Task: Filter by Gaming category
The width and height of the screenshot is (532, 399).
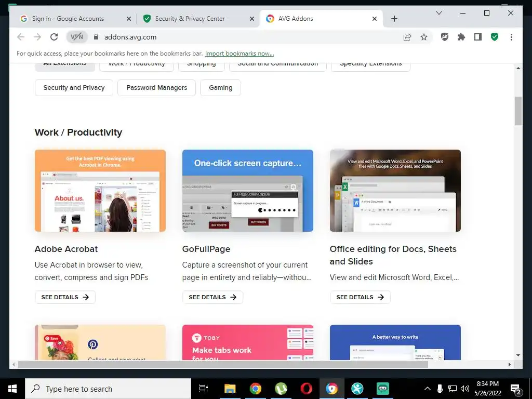Action: (220, 88)
